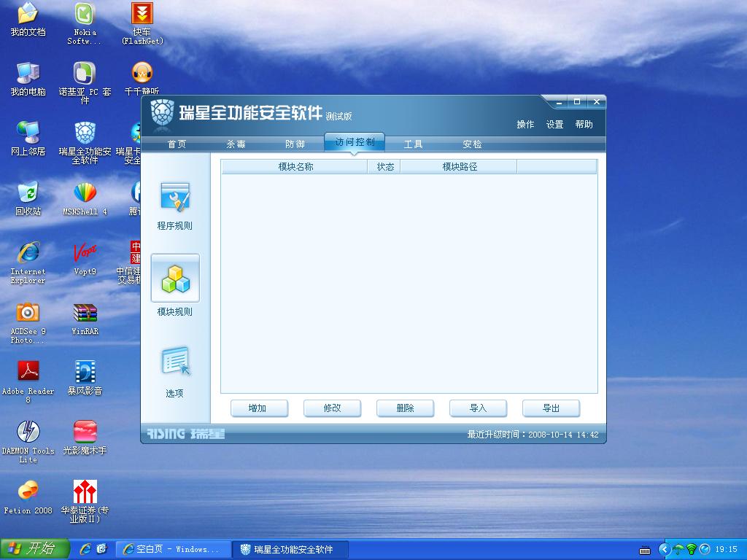
Task: Expand hidden tray icons arrow
Action: (664, 550)
